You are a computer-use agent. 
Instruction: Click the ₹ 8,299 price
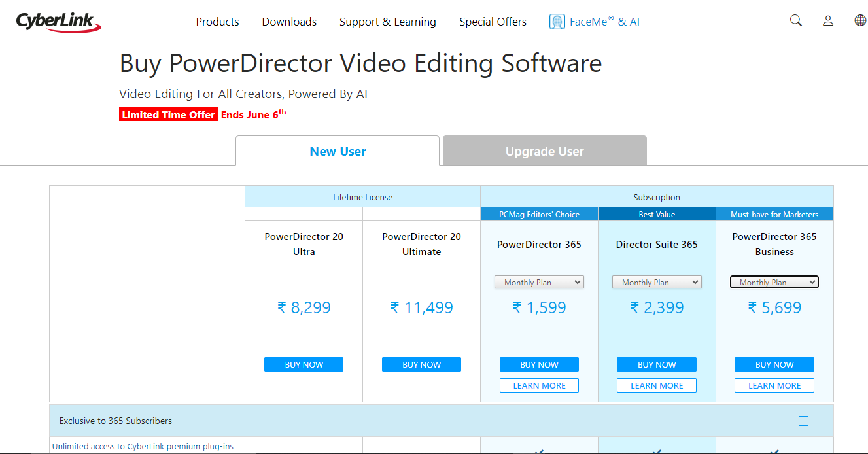[x=304, y=307]
